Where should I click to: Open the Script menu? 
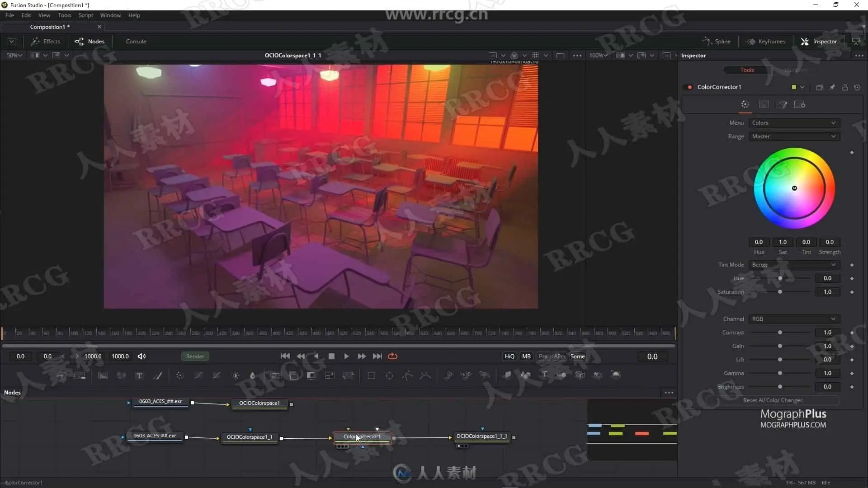coord(85,15)
